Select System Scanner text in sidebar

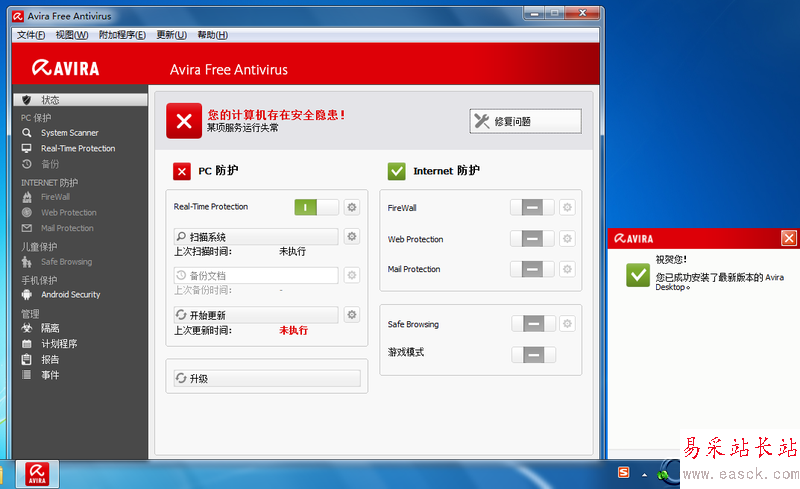point(70,133)
